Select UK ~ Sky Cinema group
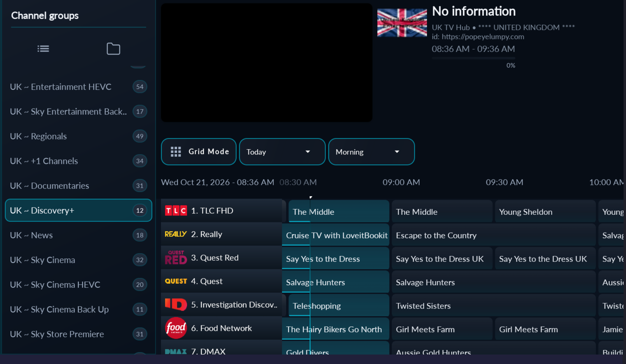The image size is (626, 364). (78, 260)
